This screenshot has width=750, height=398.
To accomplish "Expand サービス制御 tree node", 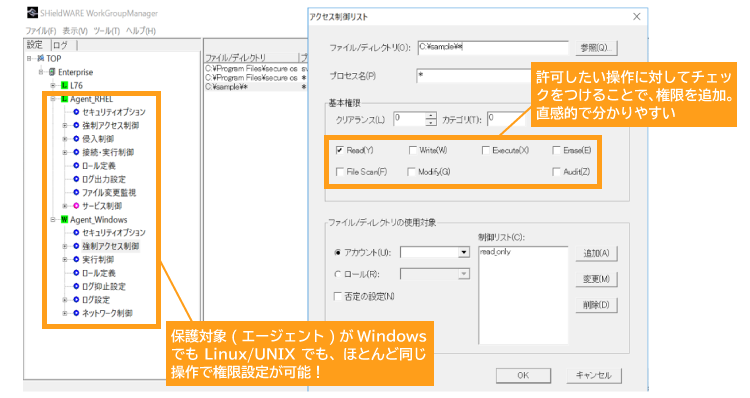I will click(x=65, y=206).
